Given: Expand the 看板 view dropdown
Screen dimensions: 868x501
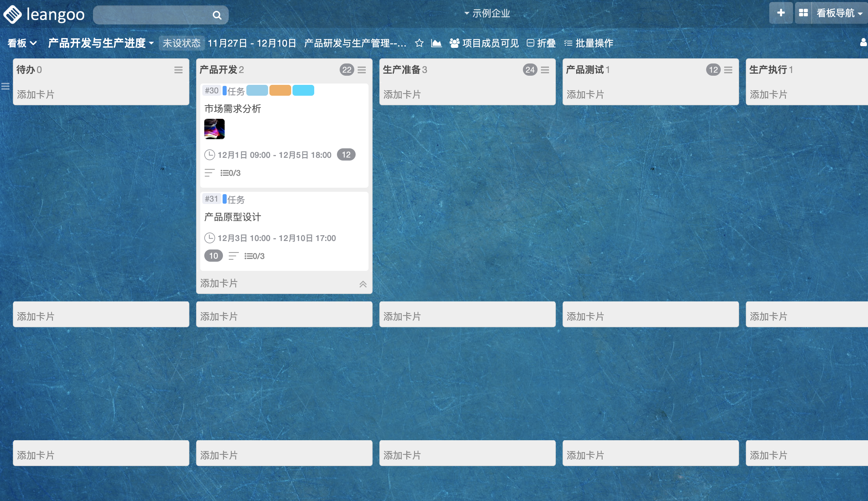Looking at the screenshot, I should click(x=22, y=43).
